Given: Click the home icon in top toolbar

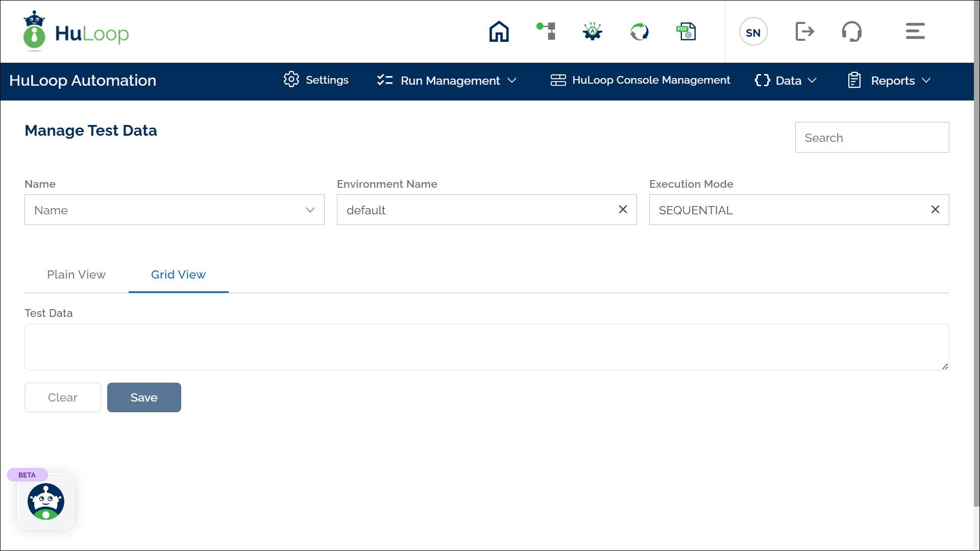Looking at the screenshot, I should [x=499, y=32].
